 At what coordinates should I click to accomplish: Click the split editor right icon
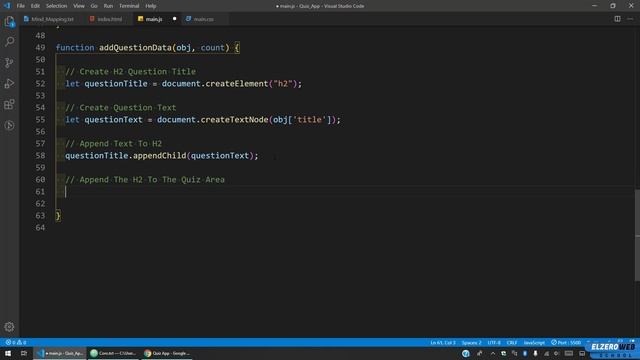click(617, 19)
